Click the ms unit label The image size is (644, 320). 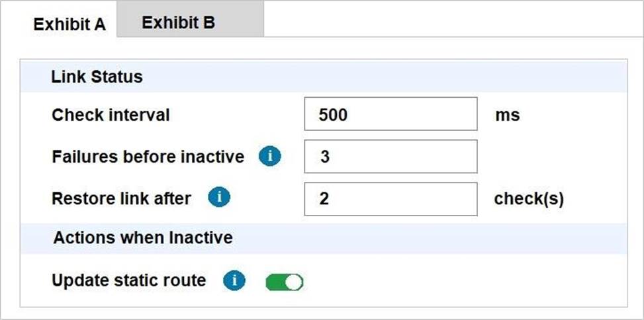[507, 115]
